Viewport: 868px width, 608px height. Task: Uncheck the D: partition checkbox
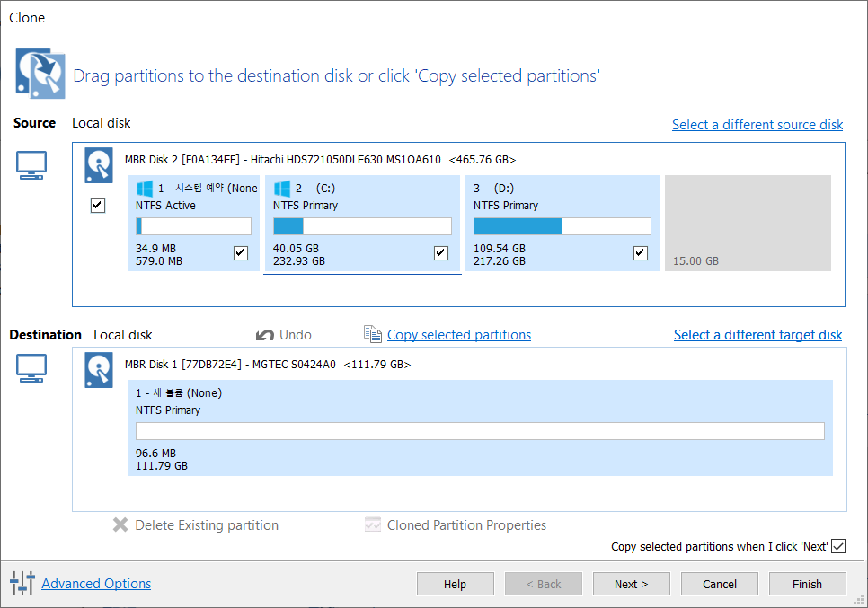(x=640, y=253)
